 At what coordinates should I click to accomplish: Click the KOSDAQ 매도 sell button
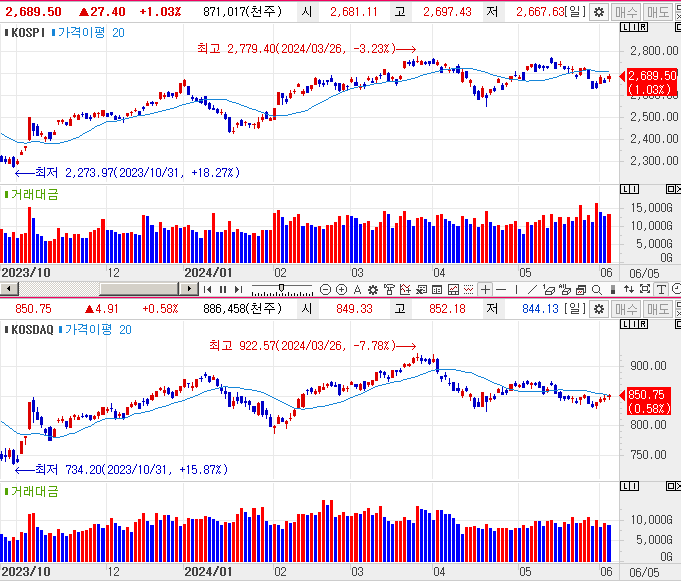point(658,309)
